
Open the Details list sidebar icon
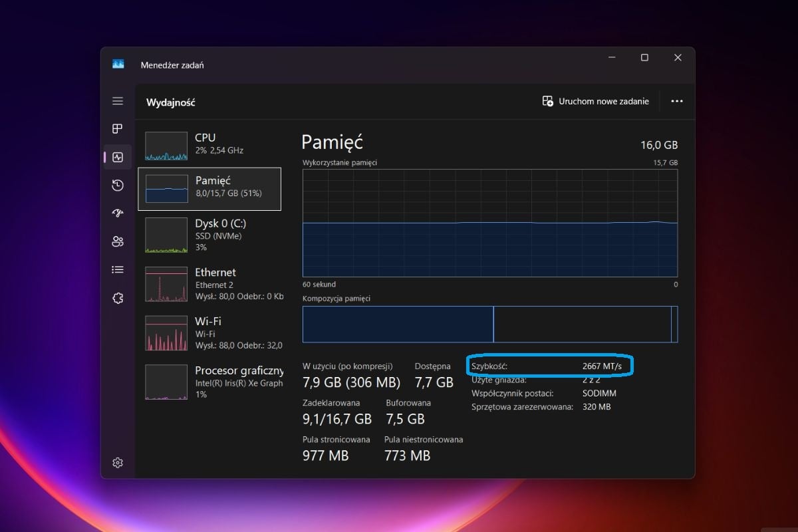point(118,269)
